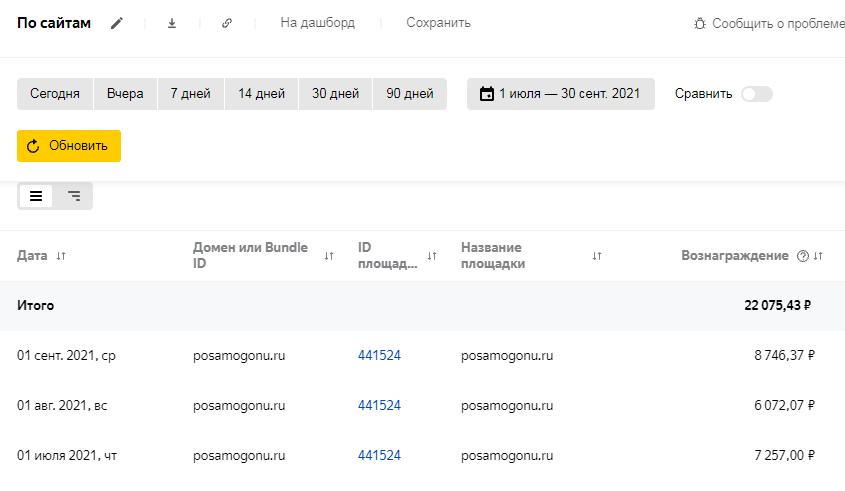Click the bug icon Сообщить о проблеме
The width and height of the screenshot is (845, 491).
[x=700, y=23]
